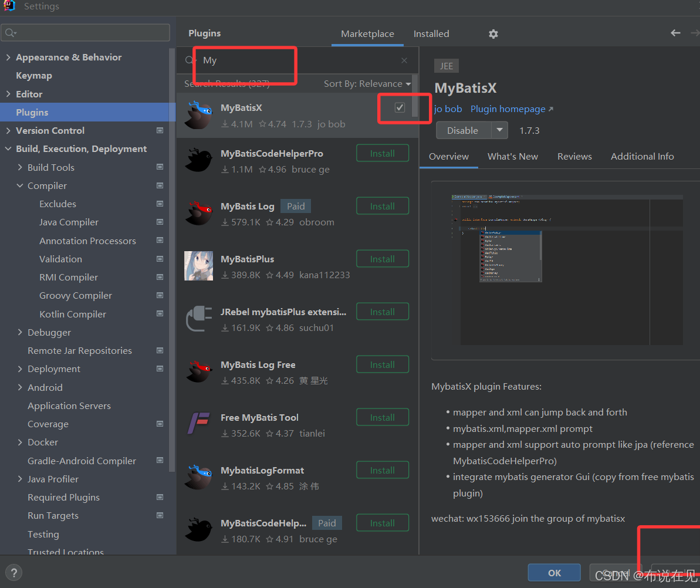
Task: Click the paid MyBatisCodeHelp... plugin icon
Action: tap(199, 530)
